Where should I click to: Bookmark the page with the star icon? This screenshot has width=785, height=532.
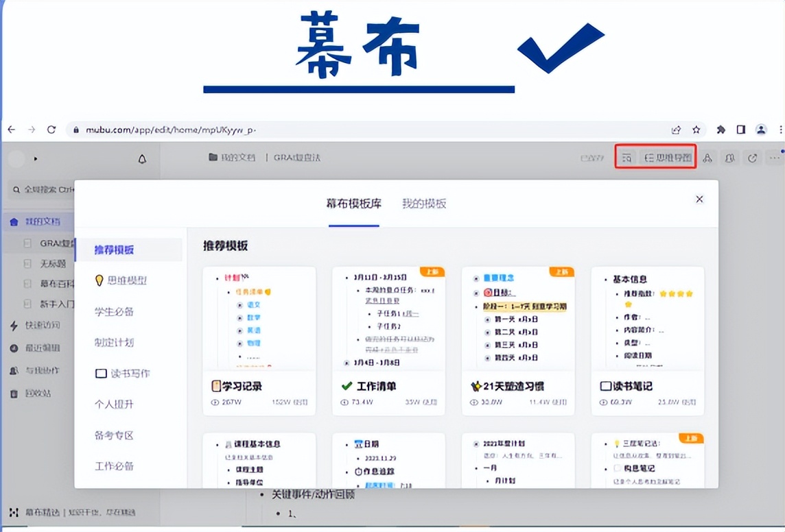(x=696, y=130)
